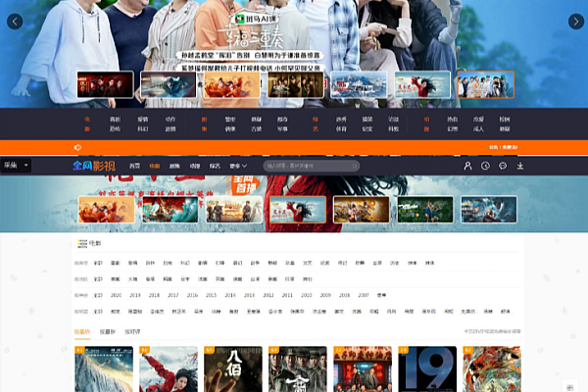Filter movies by year 2012

coord(269,295)
